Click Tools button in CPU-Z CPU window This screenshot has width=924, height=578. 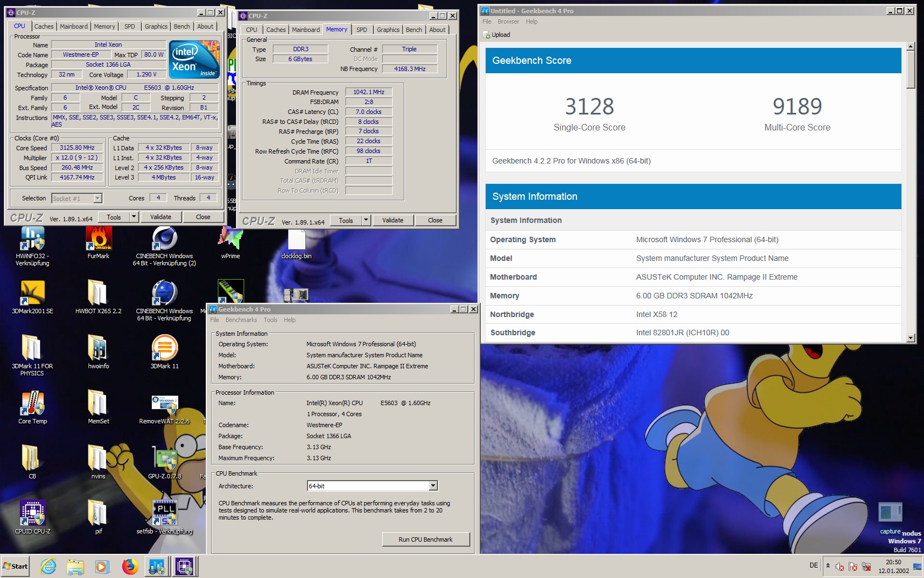coord(114,217)
